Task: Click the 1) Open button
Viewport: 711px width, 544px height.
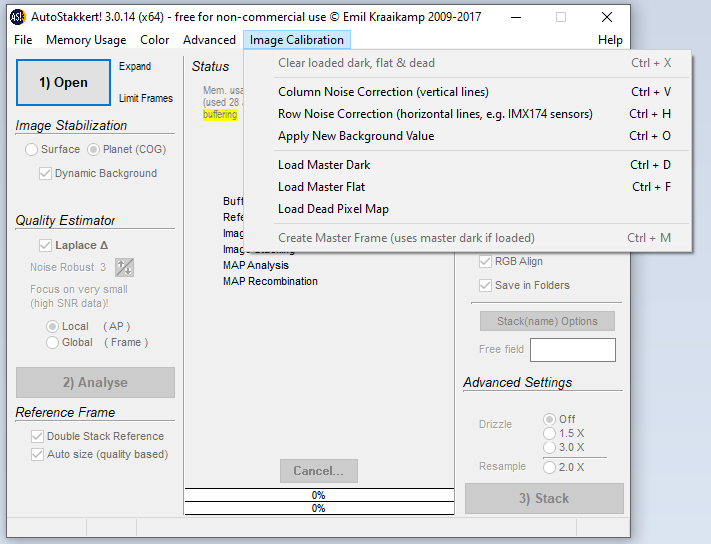Action: point(63,83)
